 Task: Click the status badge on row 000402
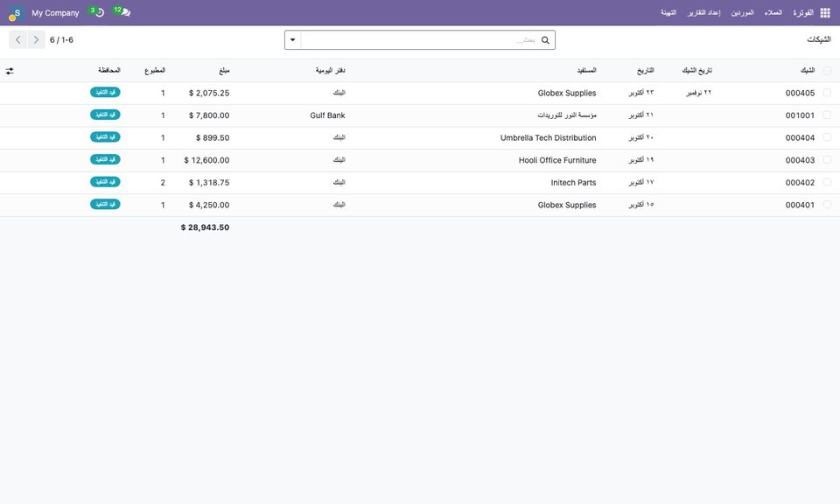pos(105,182)
